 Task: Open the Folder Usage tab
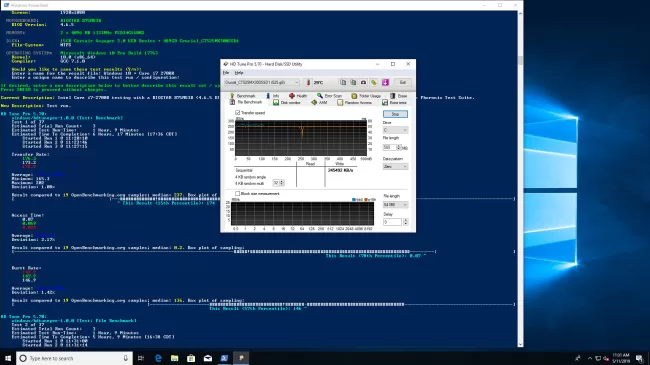[366, 96]
